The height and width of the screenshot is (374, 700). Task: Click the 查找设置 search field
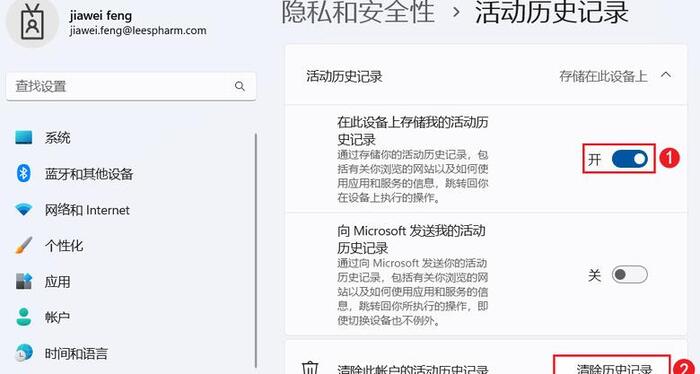click(131, 86)
